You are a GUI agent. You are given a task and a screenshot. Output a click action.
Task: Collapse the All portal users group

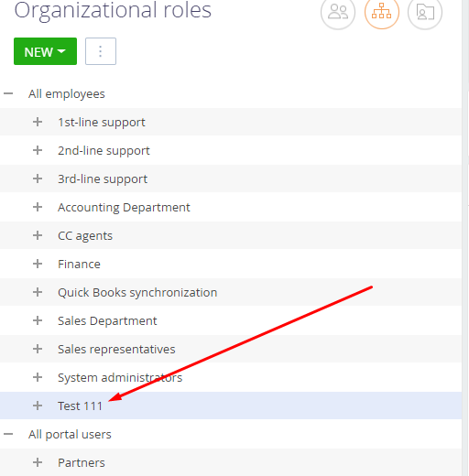click(x=8, y=434)
